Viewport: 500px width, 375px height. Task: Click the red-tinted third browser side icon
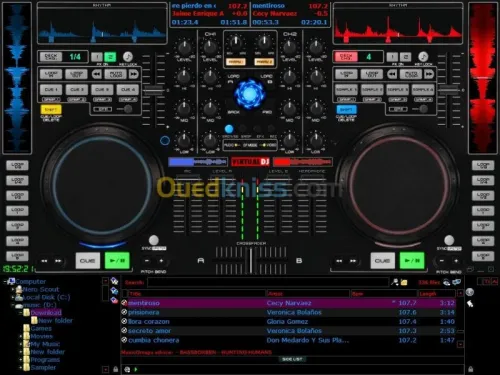tap(114, 300)
